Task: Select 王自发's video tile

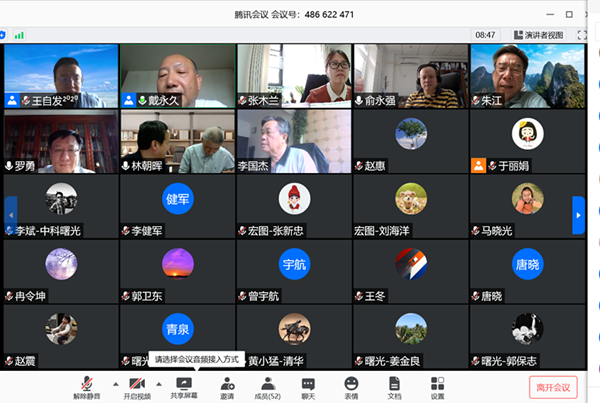Action: point(59,76)
